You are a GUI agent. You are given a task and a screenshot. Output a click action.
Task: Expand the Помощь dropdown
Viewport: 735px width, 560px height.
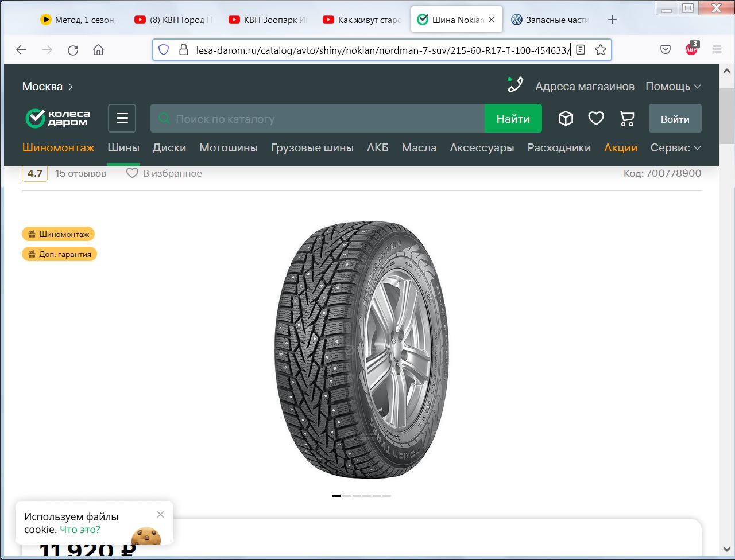pyautogui.click(x=673, y=87)
